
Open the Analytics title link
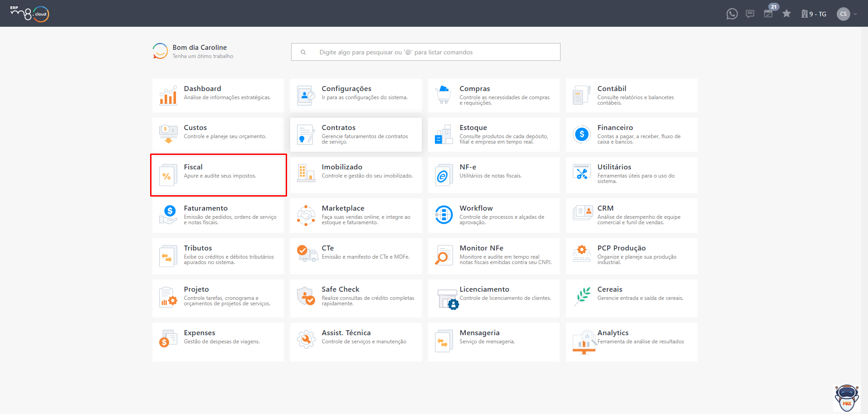(613, 333)
